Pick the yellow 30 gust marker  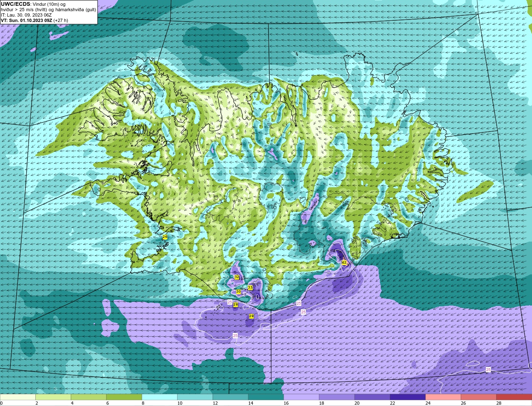pos(239,292)
